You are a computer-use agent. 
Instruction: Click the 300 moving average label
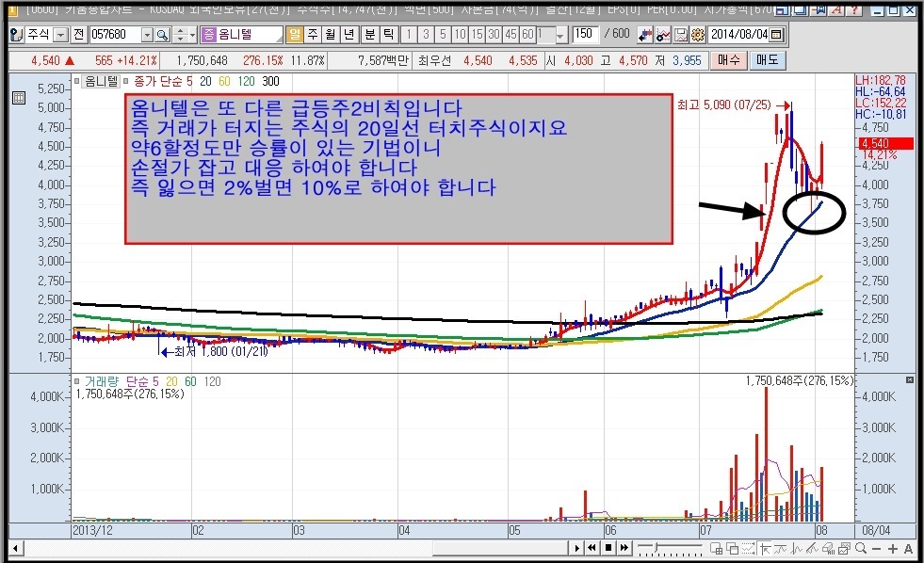(x=270, y=81)
